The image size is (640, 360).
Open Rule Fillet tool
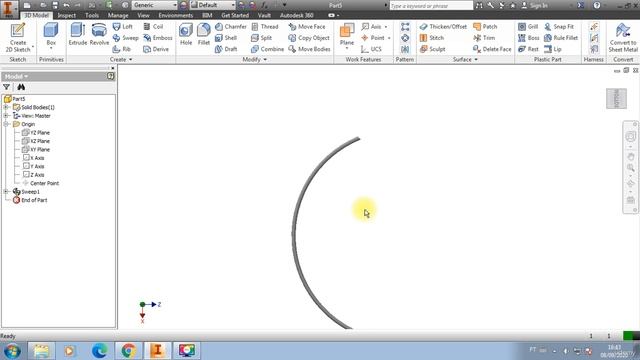click(x=561, y=38)
